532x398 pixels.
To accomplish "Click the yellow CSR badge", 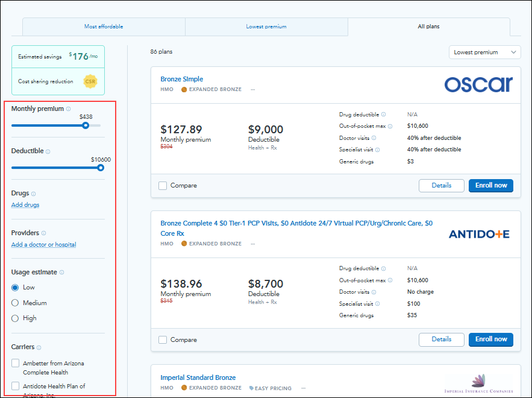I will tap(90, 81).
